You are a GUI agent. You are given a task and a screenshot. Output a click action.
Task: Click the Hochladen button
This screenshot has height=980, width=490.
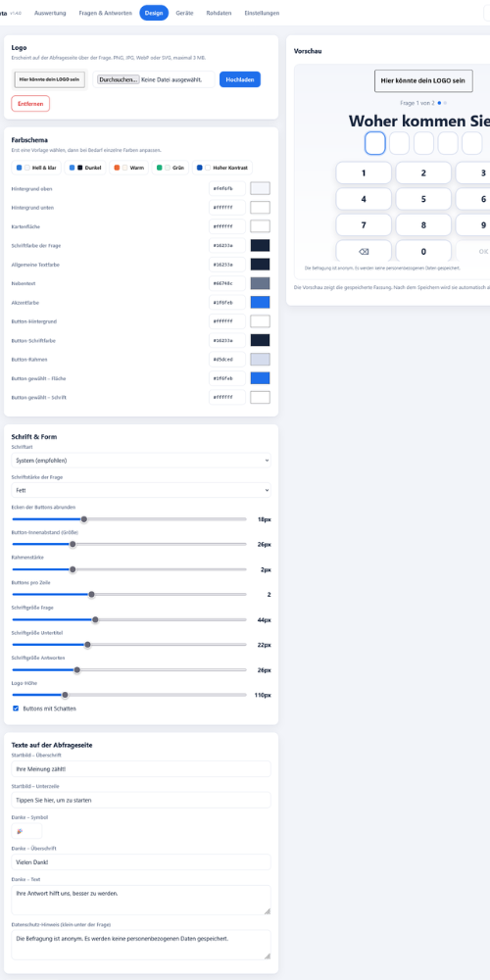pyautogui.click(x=240, y=79)
